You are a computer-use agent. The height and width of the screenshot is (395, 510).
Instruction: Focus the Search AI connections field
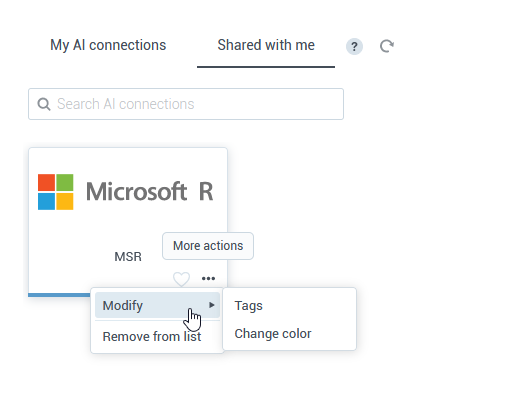click(186, 104)
